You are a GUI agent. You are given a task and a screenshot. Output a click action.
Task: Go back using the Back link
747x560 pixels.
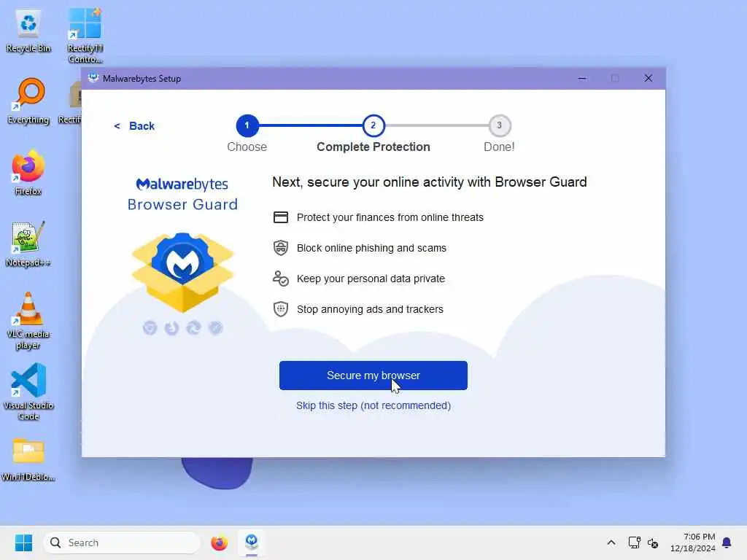point(134,125)
